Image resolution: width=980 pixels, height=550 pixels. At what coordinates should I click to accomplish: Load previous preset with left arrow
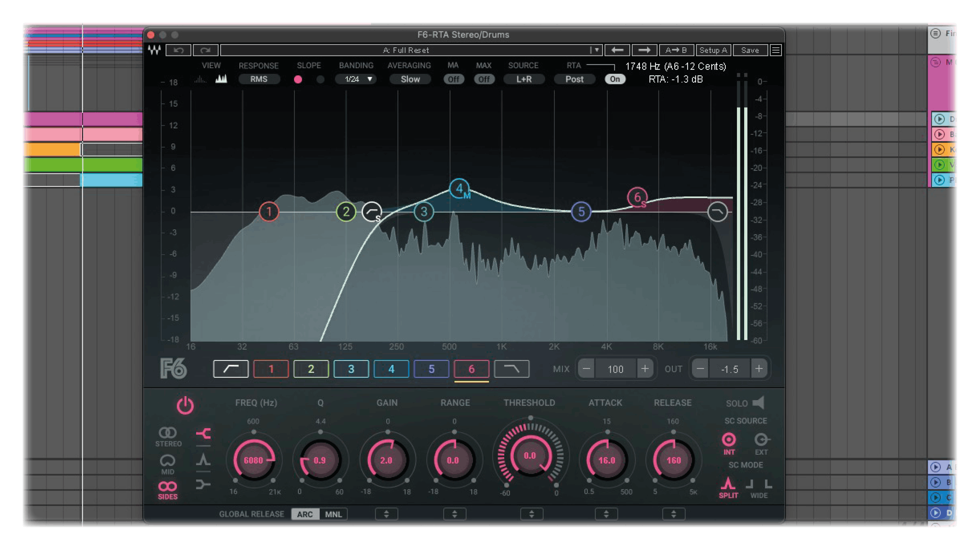pos(617,50)
